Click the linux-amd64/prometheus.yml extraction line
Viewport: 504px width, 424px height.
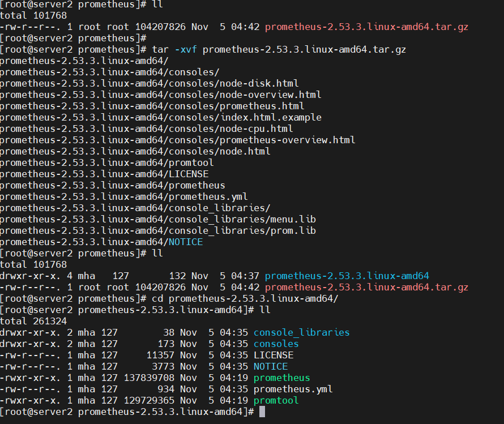click(x=124, y=196)
